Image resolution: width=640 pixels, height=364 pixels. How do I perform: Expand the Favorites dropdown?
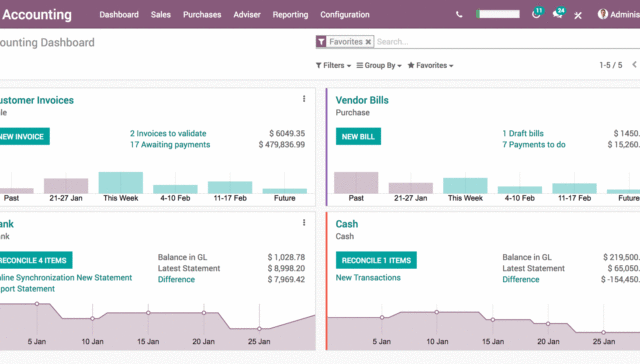click(x=431, y=65)
